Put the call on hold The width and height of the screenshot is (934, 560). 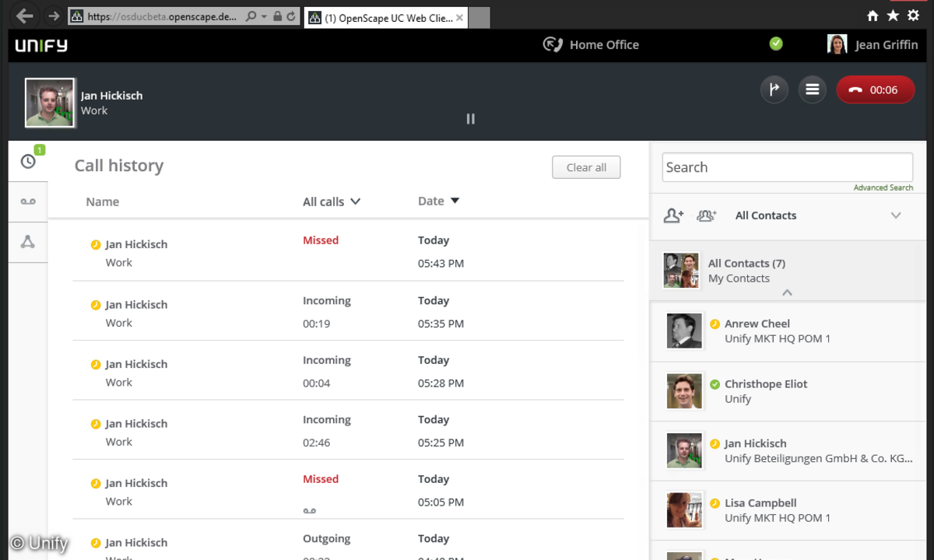click(x=470, y=119)
